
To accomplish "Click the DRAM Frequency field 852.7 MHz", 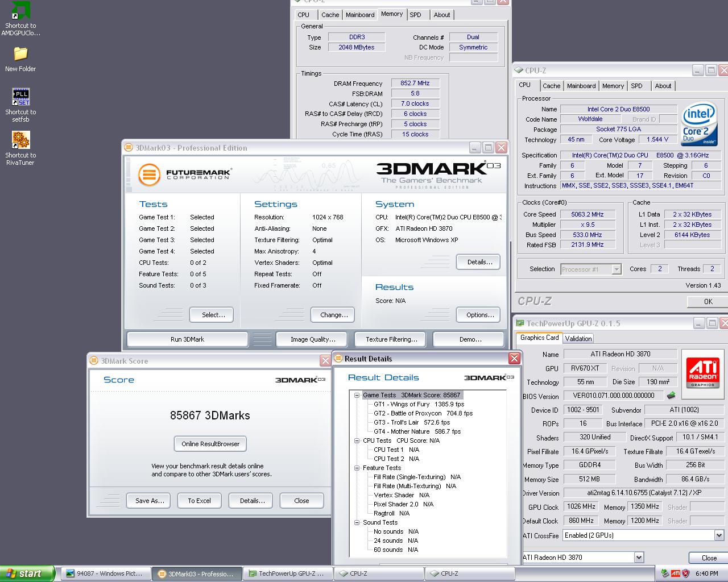I will [415, 83].
